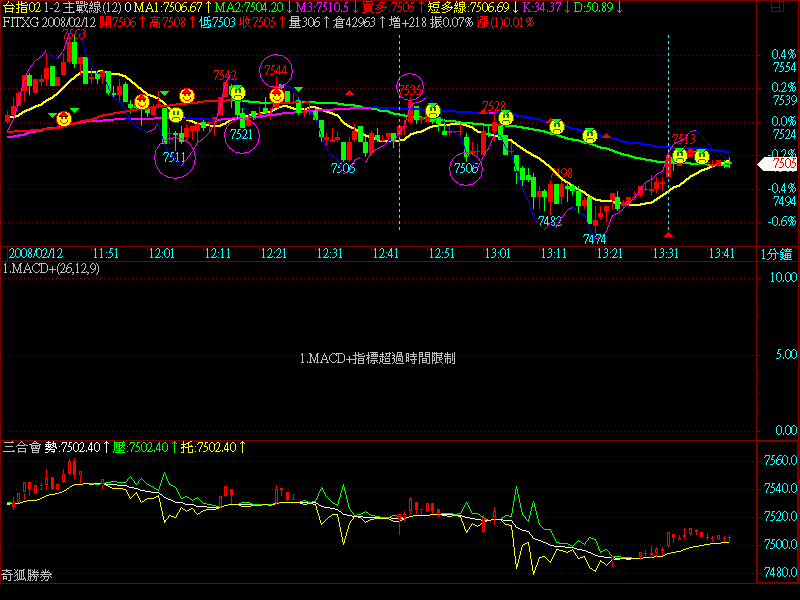Image resolution: width=800 pixels, height=600 pixels.
Task: Click the 奇狐勝券 label
Action: [27, 576]
